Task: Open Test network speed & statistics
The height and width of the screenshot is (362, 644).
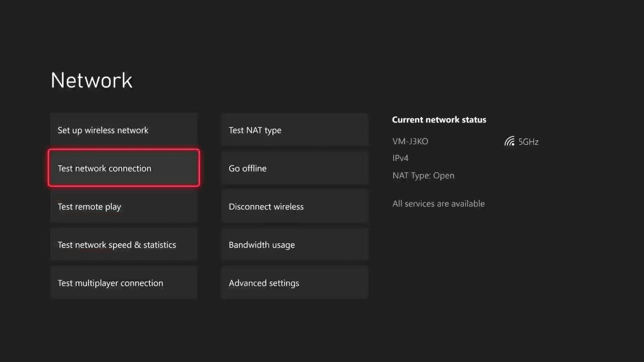Action: pyautogui.click(x=124, y=244)
